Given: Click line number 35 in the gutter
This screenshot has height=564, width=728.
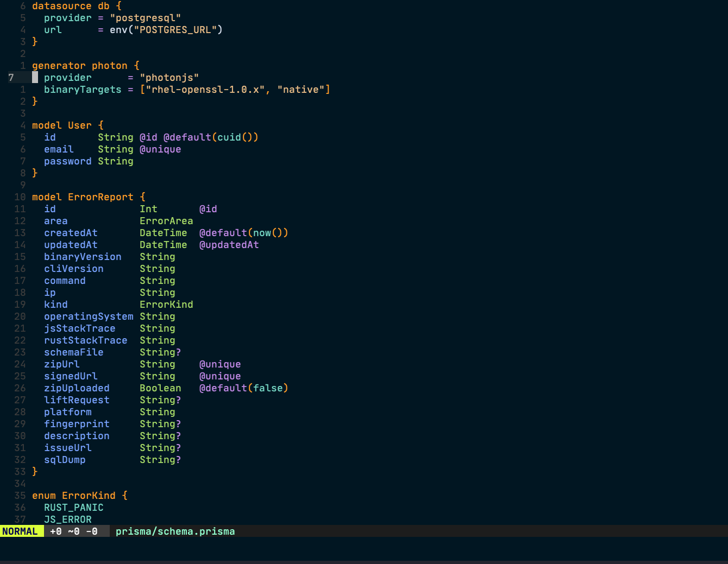Looking at the screenshot, I should click(x=20, y=496).
